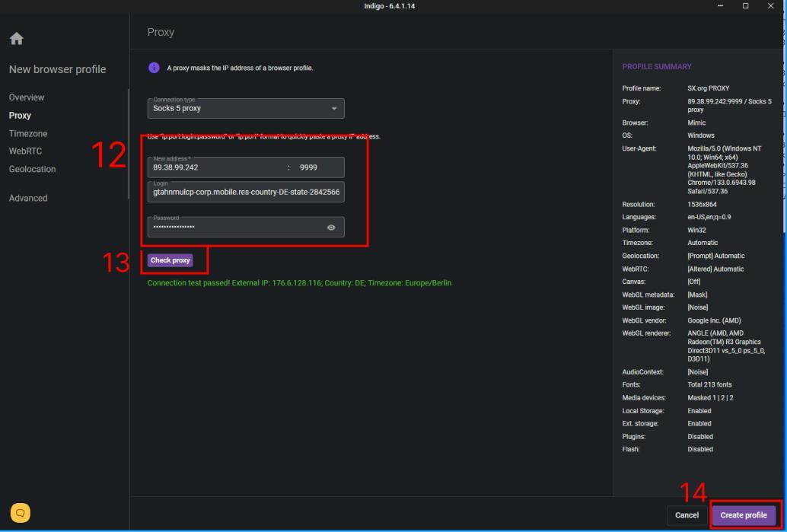This screenshot has height=532, width=787.
Task: Minimize the Indigo window
Action: (x=721, y=7)
